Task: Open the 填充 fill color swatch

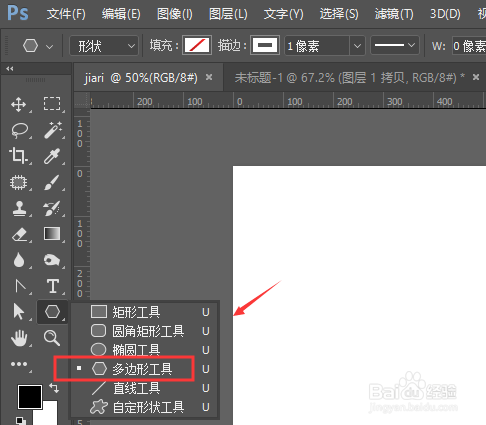Action: coord(197,45)
